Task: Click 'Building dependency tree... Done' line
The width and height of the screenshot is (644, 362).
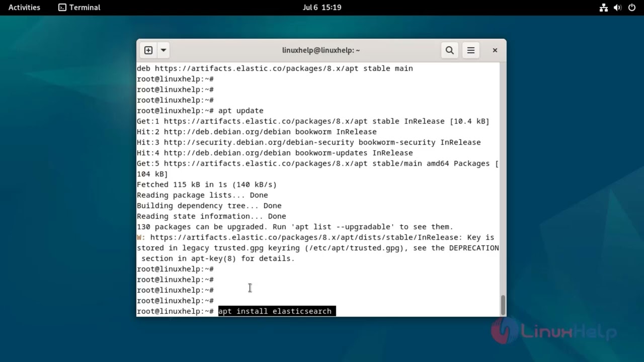Action: pyautogui.click(x=209, y=206)
